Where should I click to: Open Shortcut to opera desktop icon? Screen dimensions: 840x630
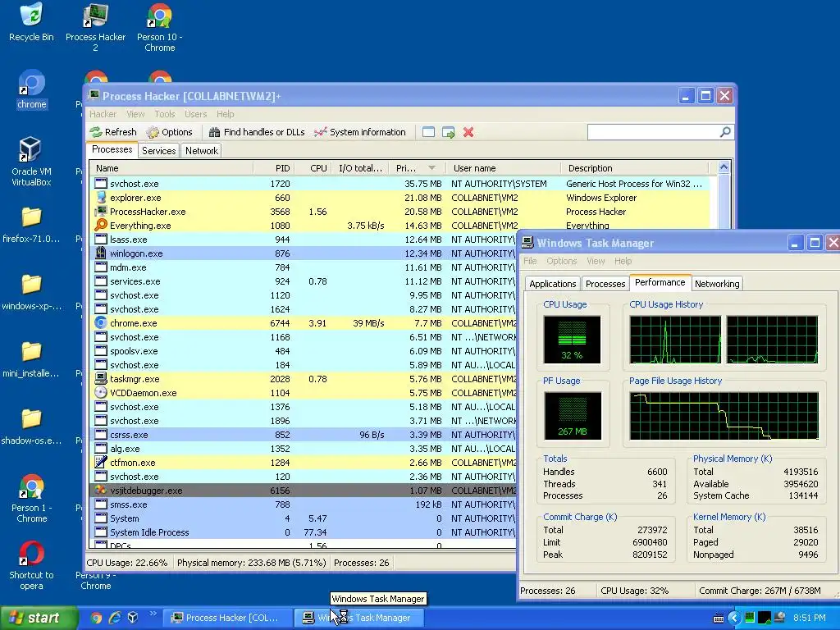tap(31, 565)
